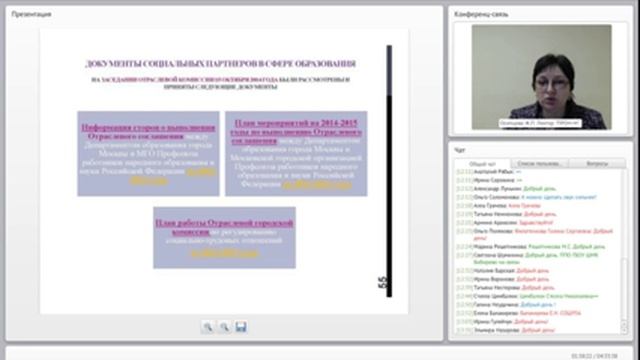
Task: Select the chat message from Марина Решетникова
Action: coord(531,247)
